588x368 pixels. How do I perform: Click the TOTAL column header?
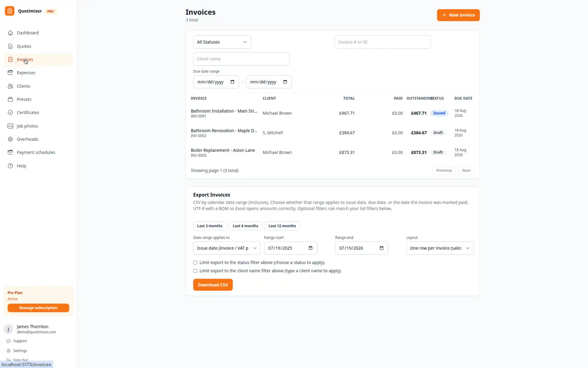point(349,98)
